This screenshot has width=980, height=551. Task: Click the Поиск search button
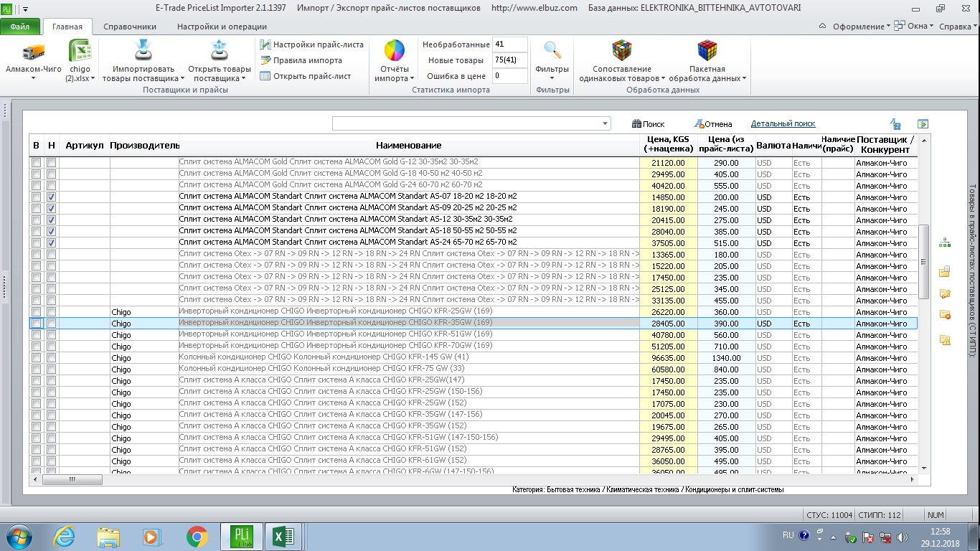pos(648,124)
